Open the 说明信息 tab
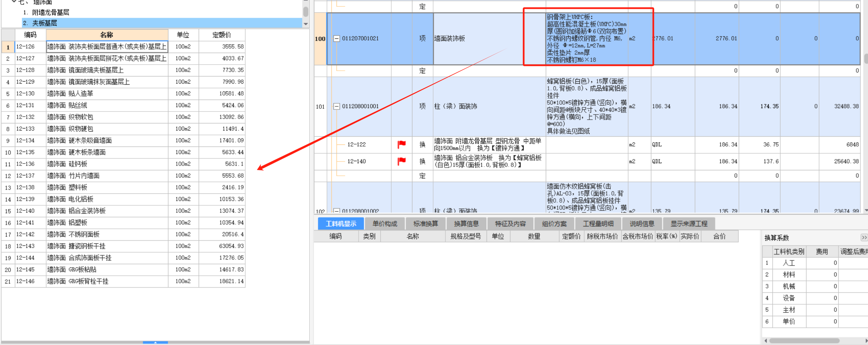Screen dimensions: 868x345 pyautogui.click(x=642, y=224)
